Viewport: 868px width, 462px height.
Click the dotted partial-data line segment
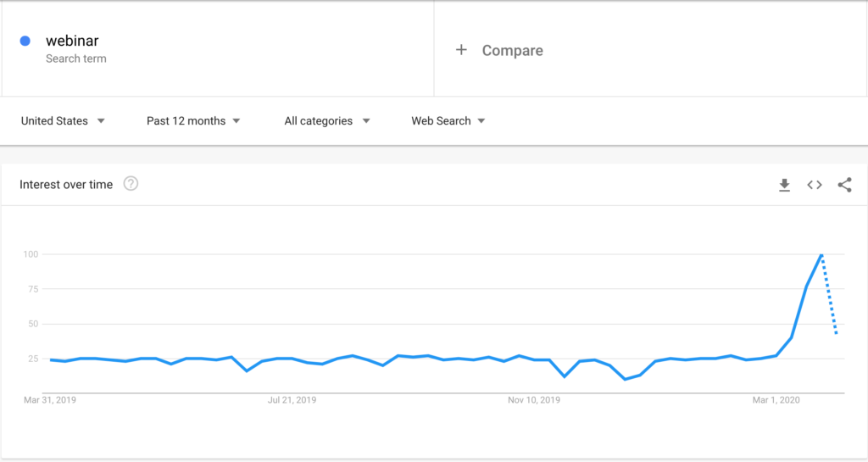829,294
